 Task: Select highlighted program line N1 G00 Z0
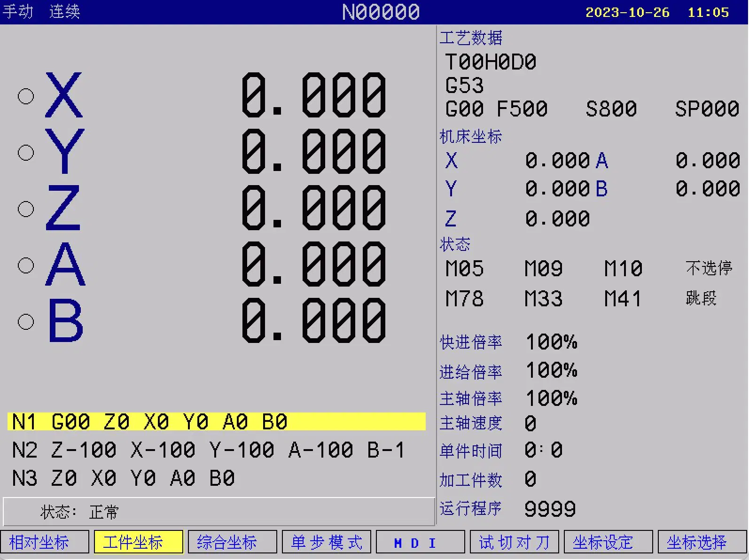[x=217, y=421]
